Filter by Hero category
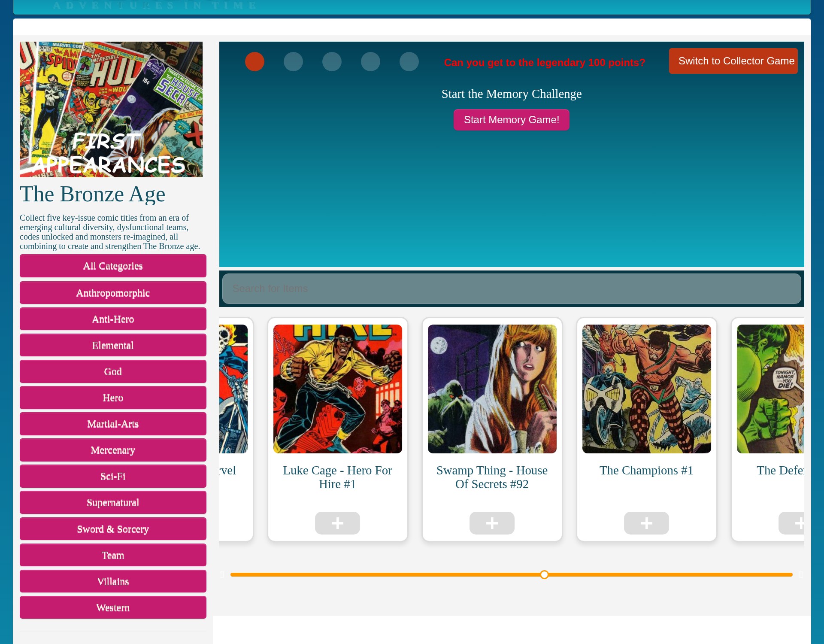The width and height of the screenshot is (824, 644). (x=113, y=398)
